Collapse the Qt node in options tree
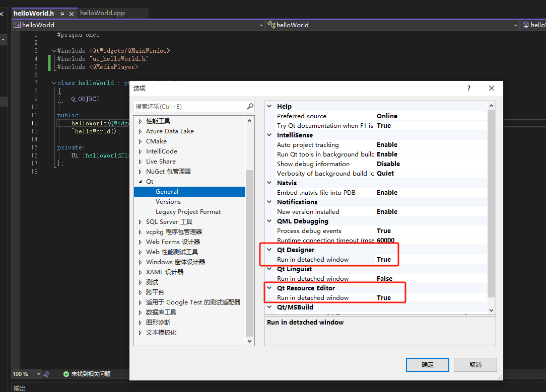The width and height of the screenshot is (546, 392). coord(141,182)
